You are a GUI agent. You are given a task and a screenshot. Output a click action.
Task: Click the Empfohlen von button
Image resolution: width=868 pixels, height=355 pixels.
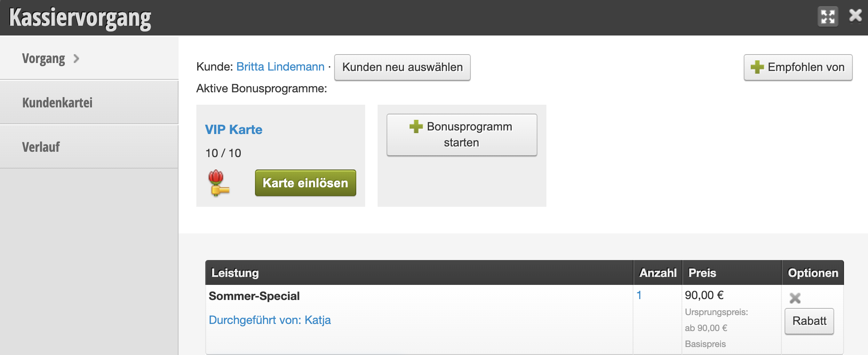point(798,67)
